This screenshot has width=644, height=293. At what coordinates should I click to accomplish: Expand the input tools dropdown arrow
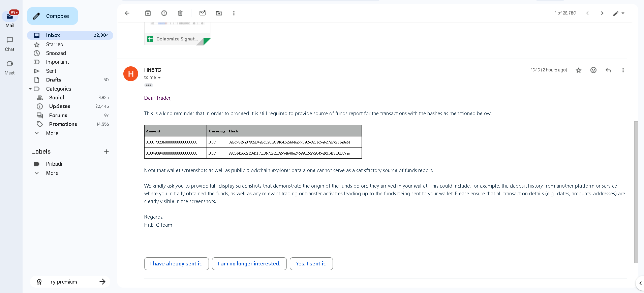623,13
